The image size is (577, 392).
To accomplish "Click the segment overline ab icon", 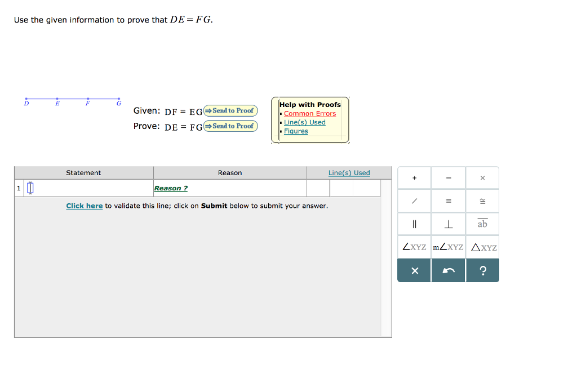I will (482, 224).
